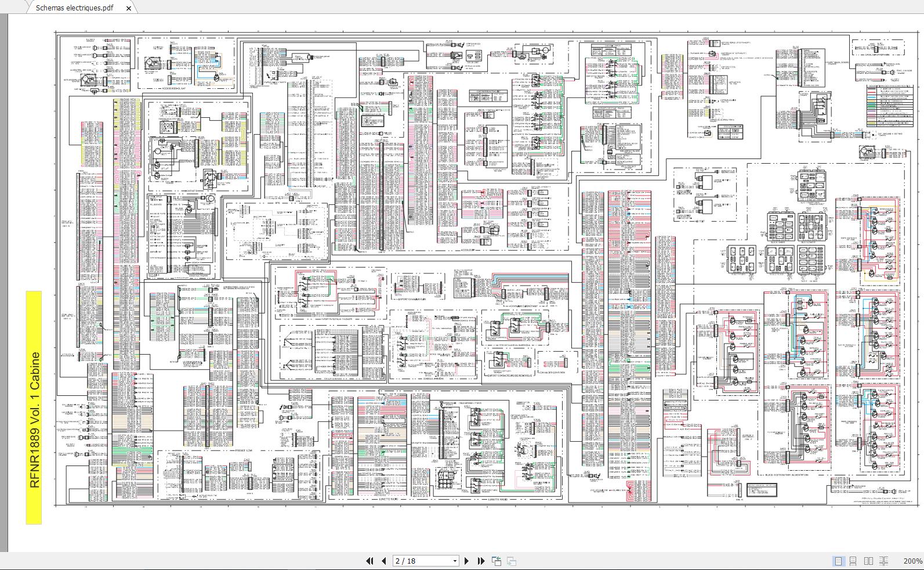
Task: Click the next view navigation icon
Action: 512,561
